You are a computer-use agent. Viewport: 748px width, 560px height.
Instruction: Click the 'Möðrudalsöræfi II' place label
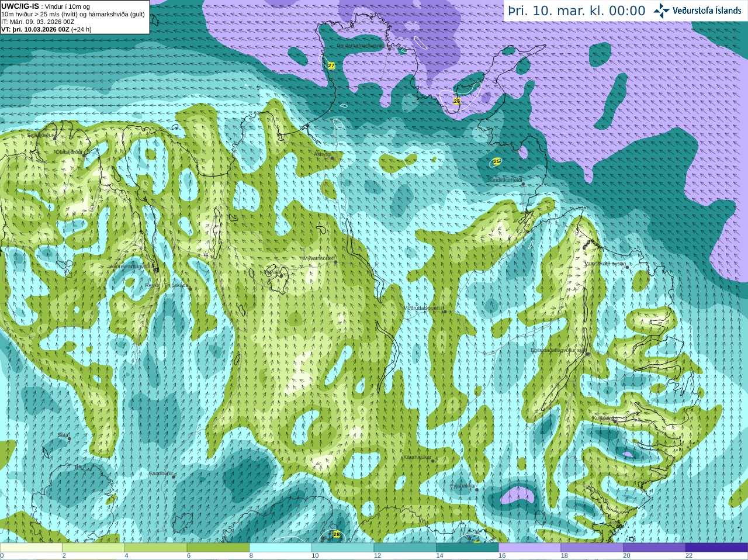point(423,308)
